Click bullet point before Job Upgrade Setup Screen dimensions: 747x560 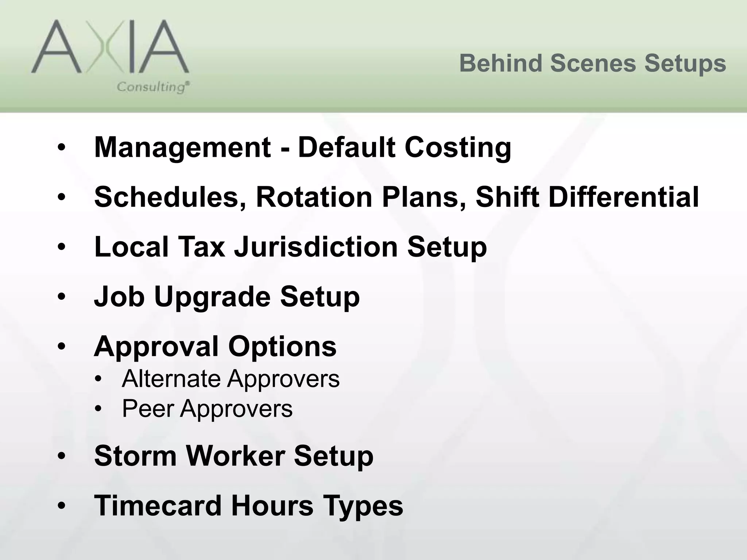pyautogui.click(x=61, y=297)
